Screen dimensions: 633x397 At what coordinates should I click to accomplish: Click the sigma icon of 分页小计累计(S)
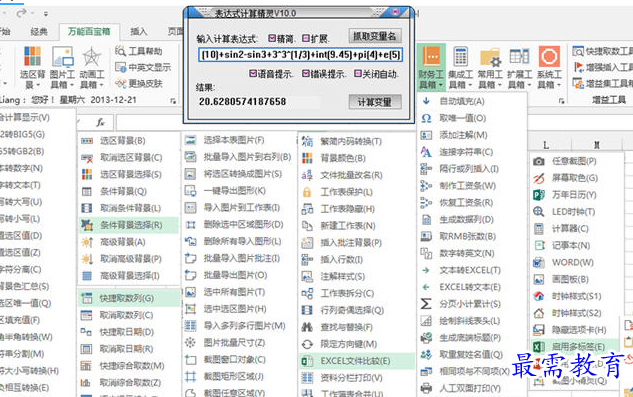click(426, 304)
